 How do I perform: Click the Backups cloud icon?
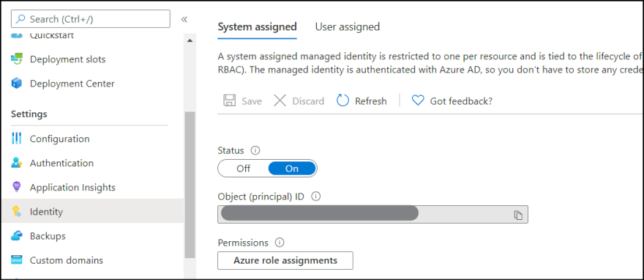16,236
